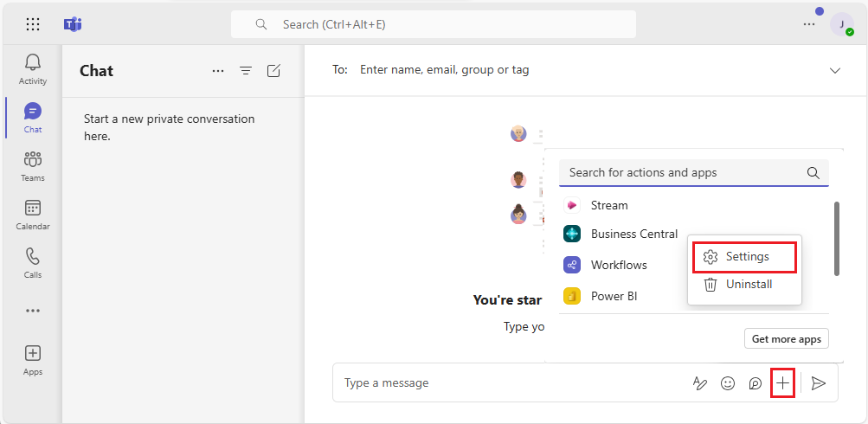Open the message format options icon
Screen dimensions: 868x424
700,383
